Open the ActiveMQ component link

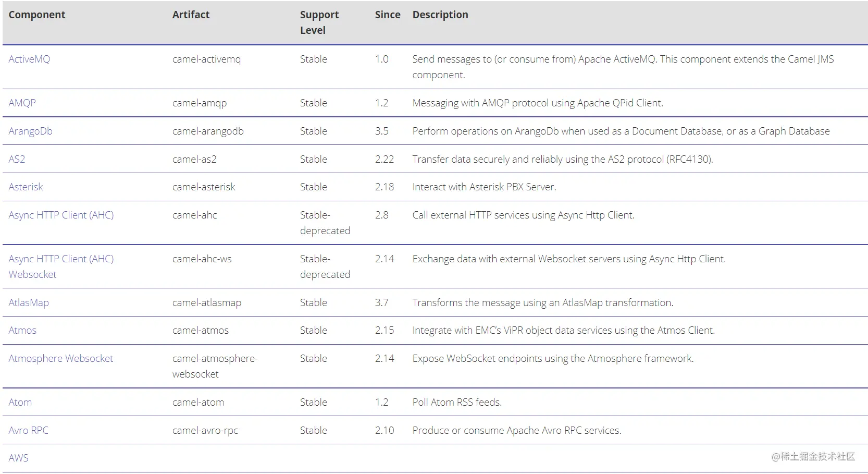[29, 59]
